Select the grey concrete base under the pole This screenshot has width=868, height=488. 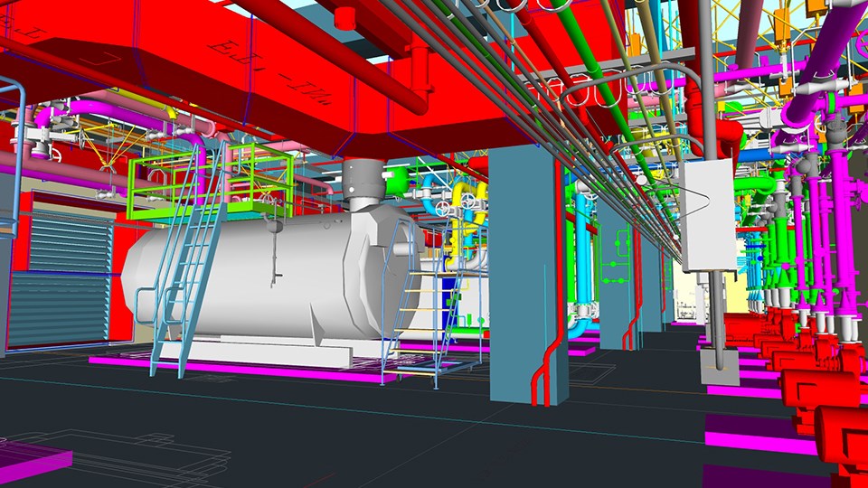pos(720,367)
